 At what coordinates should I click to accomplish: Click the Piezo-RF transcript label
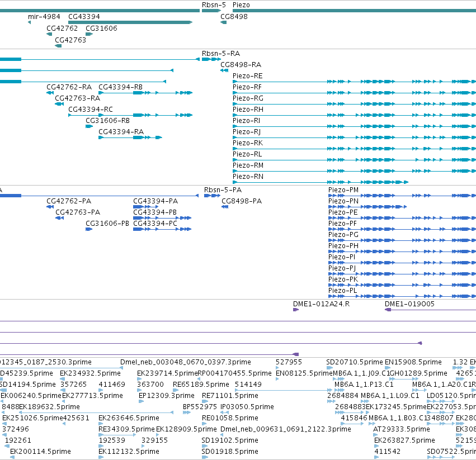pyautogui.click(x=247, y=87)
